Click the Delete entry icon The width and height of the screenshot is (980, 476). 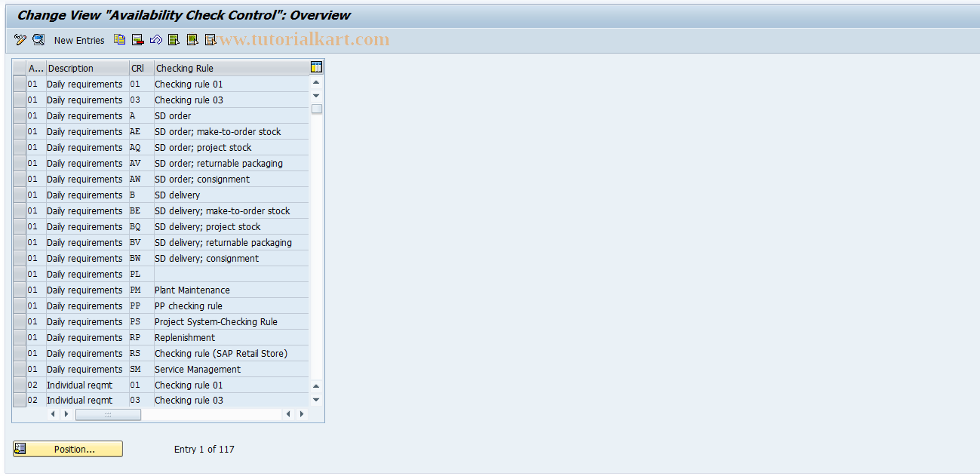click(138, 40)
